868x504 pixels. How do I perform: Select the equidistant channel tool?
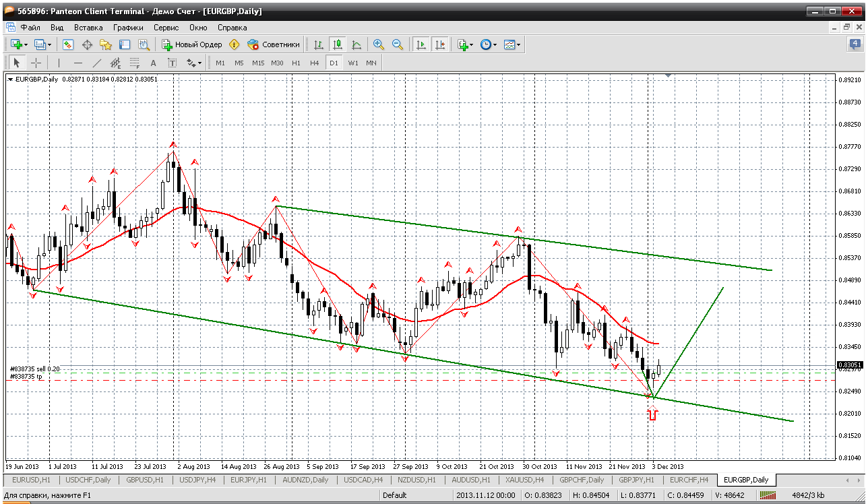(116, 63)
